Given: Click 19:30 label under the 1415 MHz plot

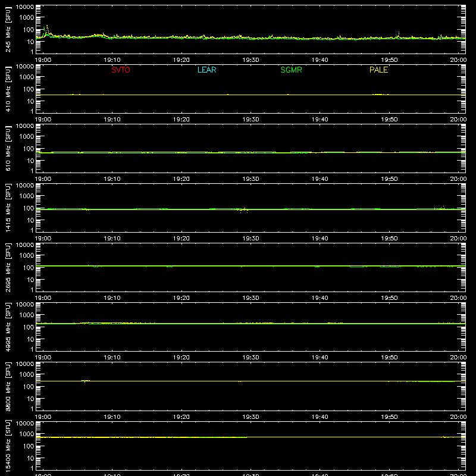Looking at the screenshot, I should tap(250, 239).
